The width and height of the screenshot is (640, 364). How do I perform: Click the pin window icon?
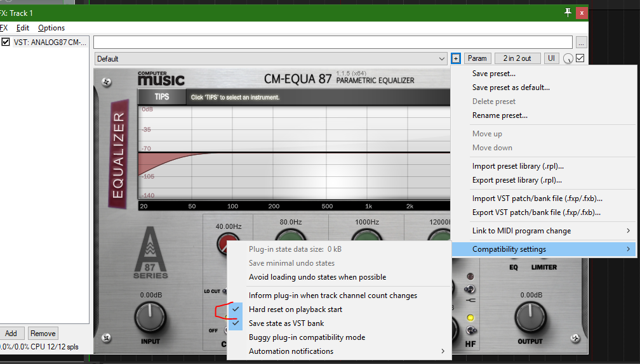[568, 13]
